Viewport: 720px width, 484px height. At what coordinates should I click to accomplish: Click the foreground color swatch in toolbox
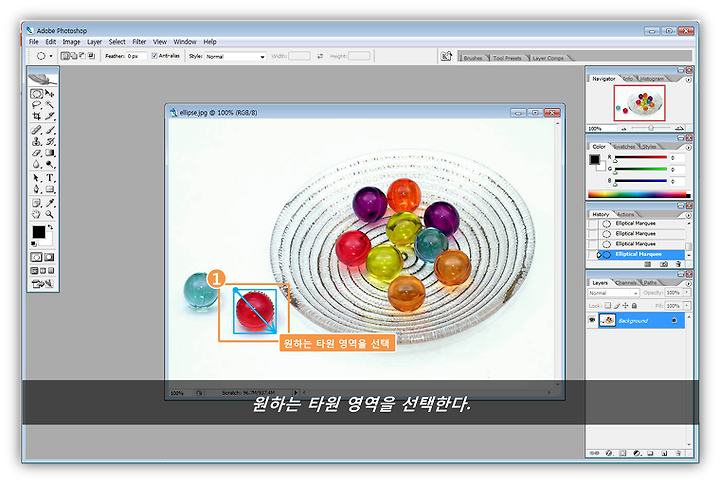click(x=39, y=232)
